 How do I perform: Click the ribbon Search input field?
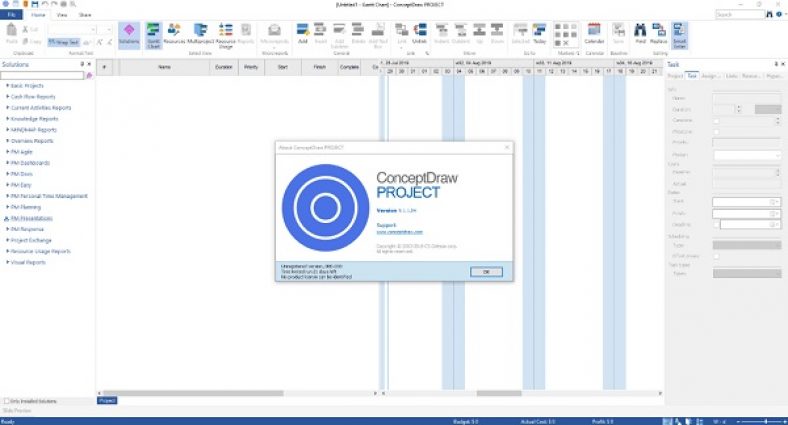point(740,15)
